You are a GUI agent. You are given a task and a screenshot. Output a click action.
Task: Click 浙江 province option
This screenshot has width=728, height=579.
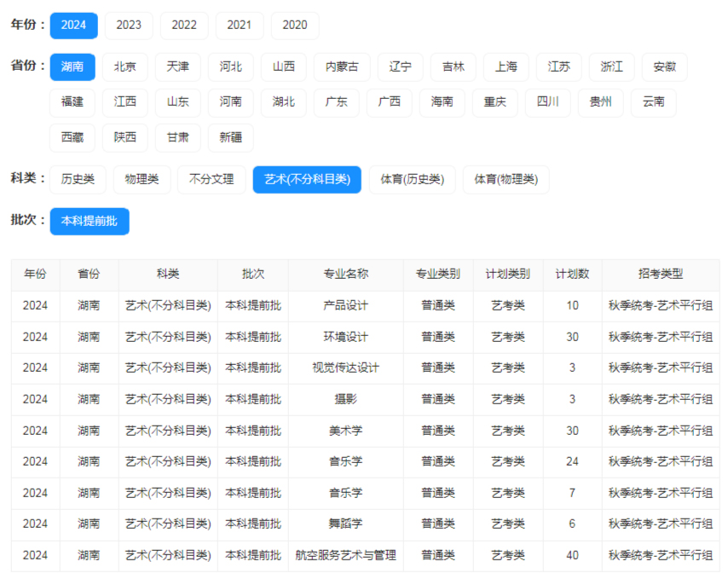click(x=612, y=67)
